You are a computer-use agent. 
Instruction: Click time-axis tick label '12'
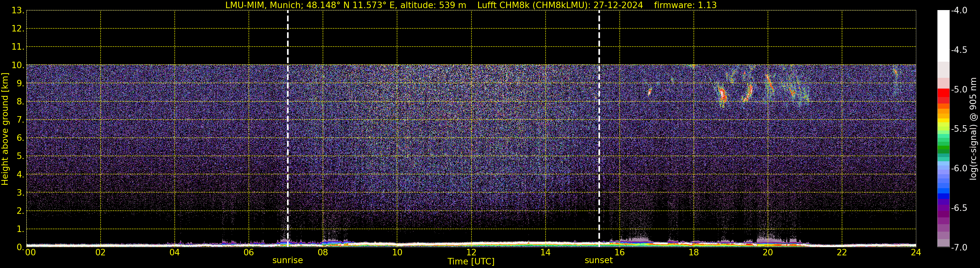click(471, 252)
